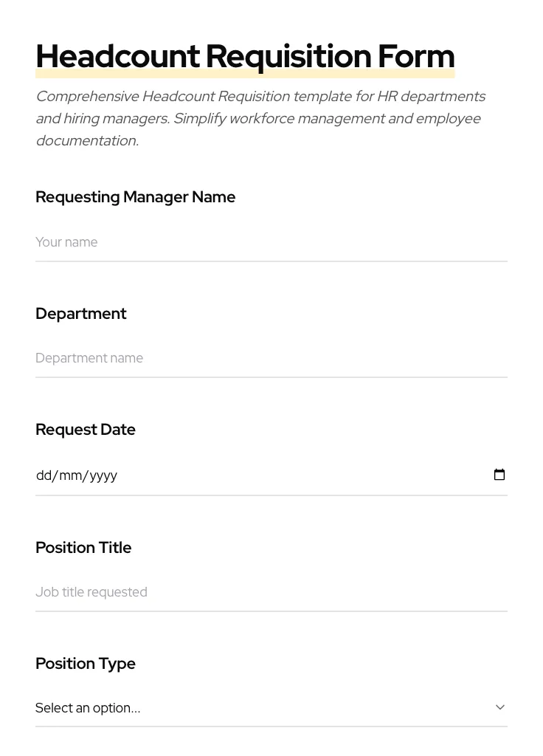Click the 'Position Type' section label
The image size is (543, 756).
pos(86,663)
